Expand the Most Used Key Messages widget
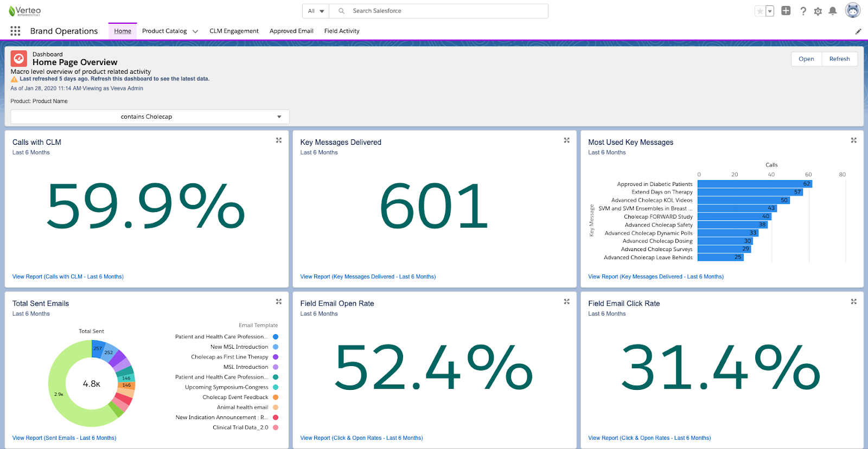The image size is (868, 449). tap(853, 140)
